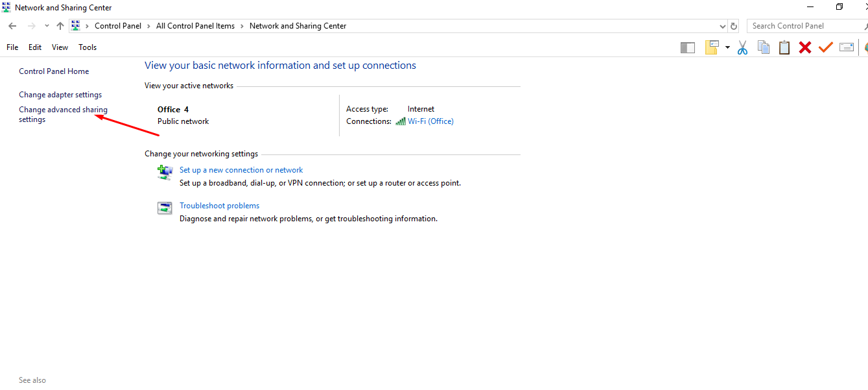Click the Cut scissors icon
Viewport: 868px width, 390px height.
[743, 47]
